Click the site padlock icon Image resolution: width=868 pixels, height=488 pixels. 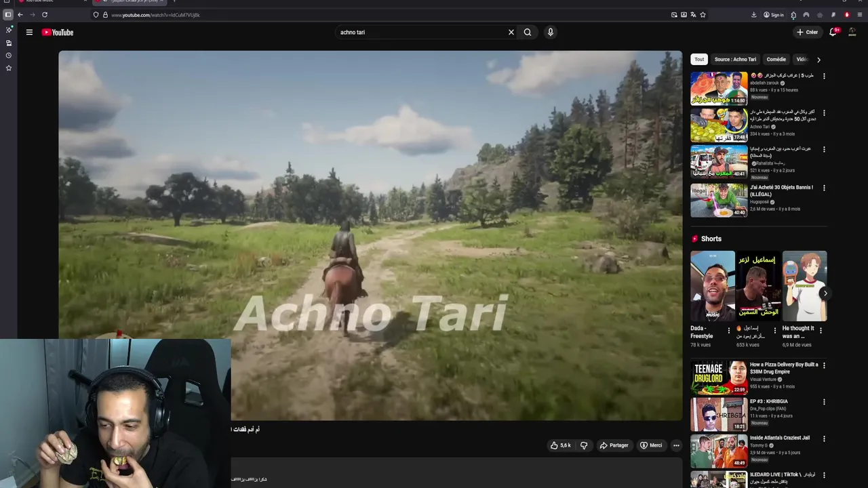click(105, 15)
